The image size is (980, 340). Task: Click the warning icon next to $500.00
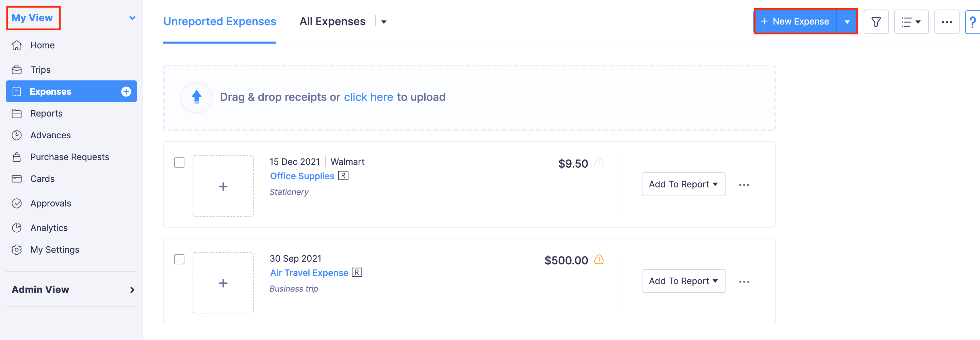pyautogui.click(x=600, y=260)
